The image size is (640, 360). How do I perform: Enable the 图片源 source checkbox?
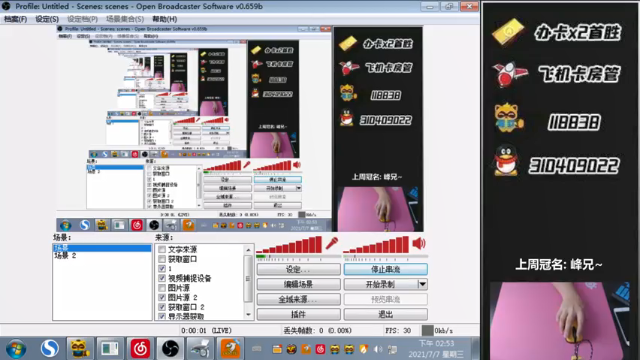click(x=162, y=288)
